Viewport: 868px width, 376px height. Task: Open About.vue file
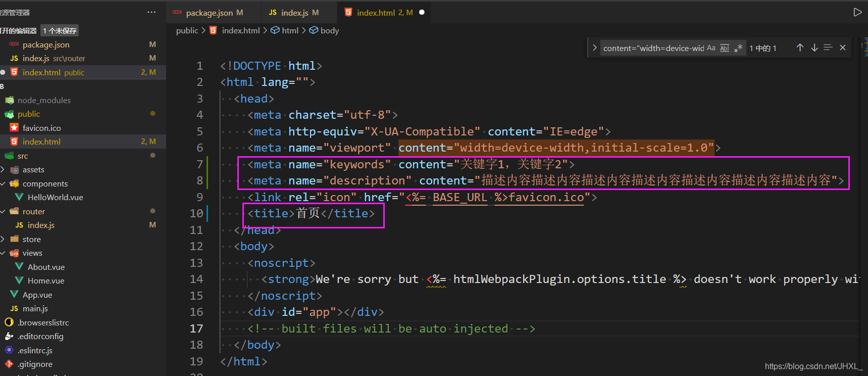(83, 267)
